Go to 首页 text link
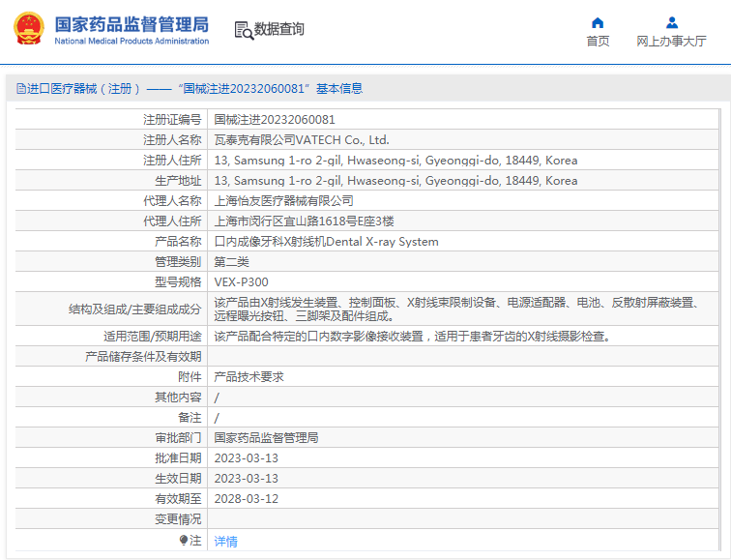Screen dimensions: 731x560 tap(598, 42)
